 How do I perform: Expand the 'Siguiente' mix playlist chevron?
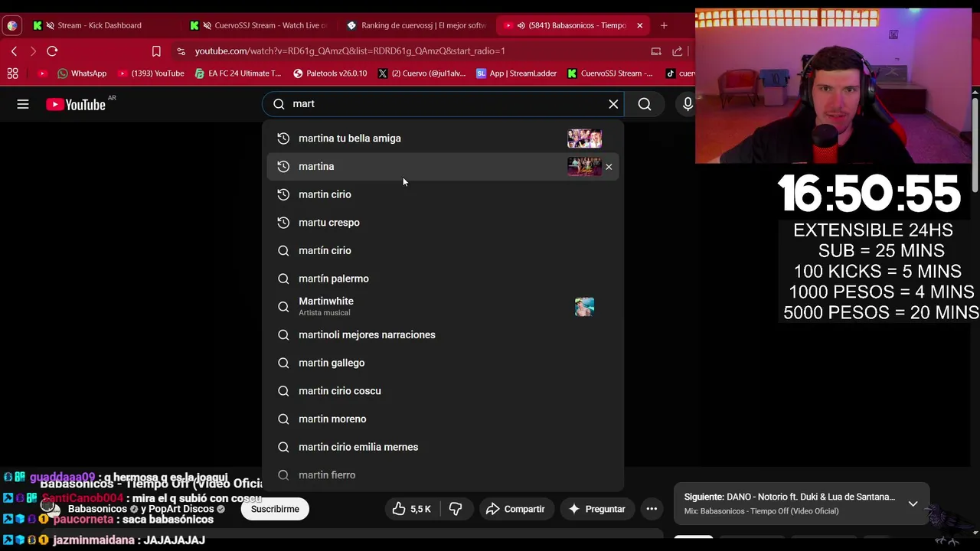pyautogui.click(x=913, y=504)
